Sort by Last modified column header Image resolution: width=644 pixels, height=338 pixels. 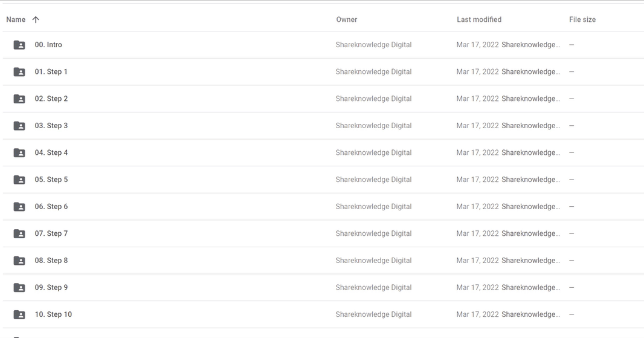coord(478,19)
